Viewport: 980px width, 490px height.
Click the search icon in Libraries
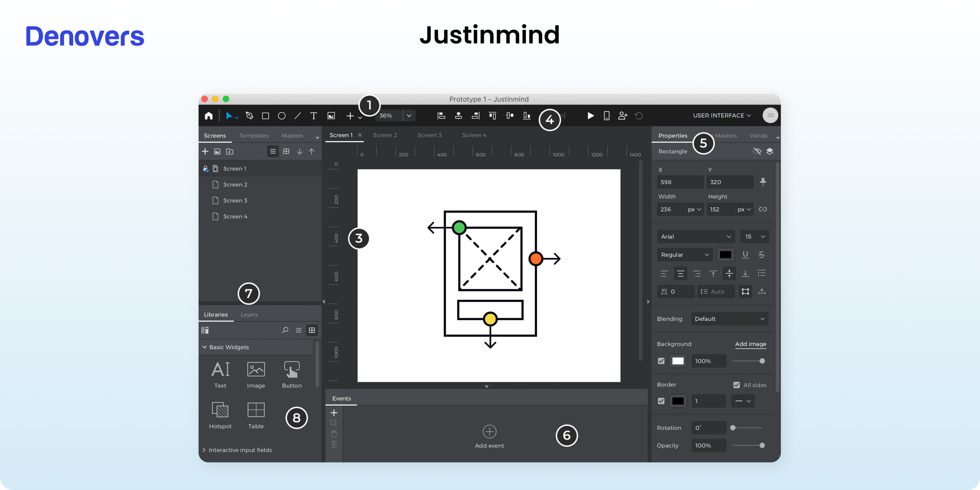pyautogui.click(x=285, y=330)
